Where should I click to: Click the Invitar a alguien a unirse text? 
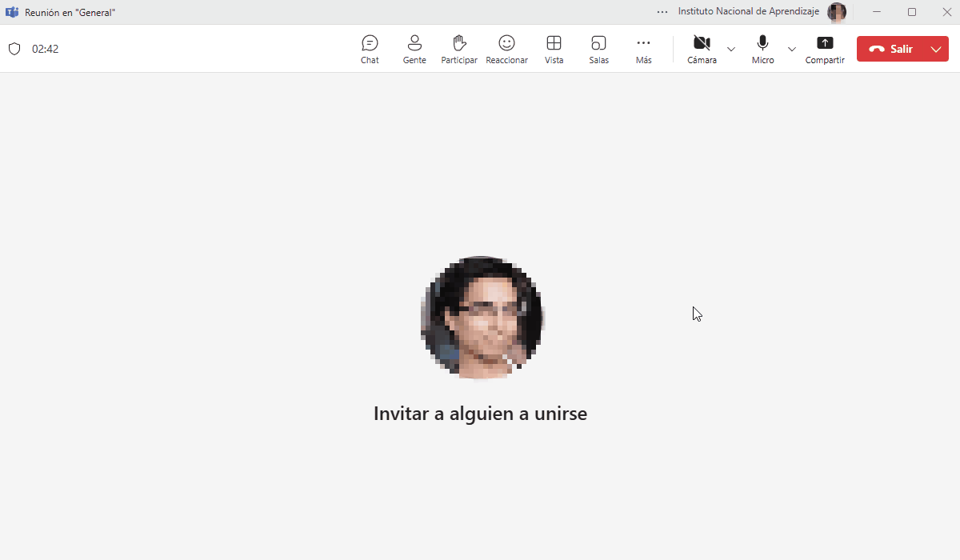point(480,414)
